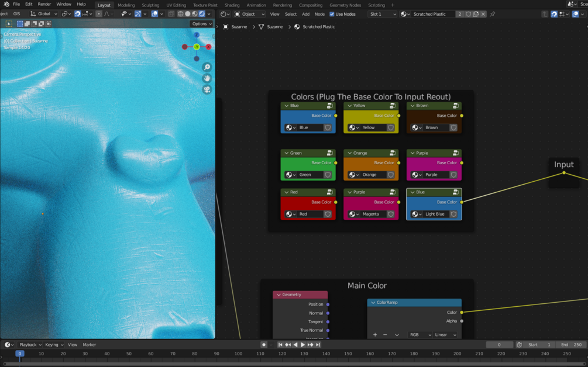
Task: Click Light Blue node fake user shield
Action: pos(454,214)
